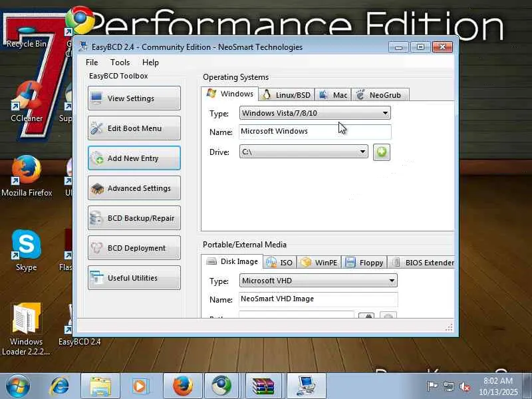The height and width of the screenshot is (399, 532).
Task: Open Windows Explorer from taskbar
Action: click(100, 386)
